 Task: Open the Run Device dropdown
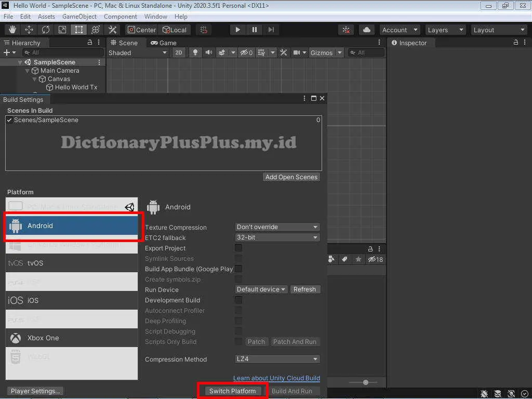click(261, 289)
